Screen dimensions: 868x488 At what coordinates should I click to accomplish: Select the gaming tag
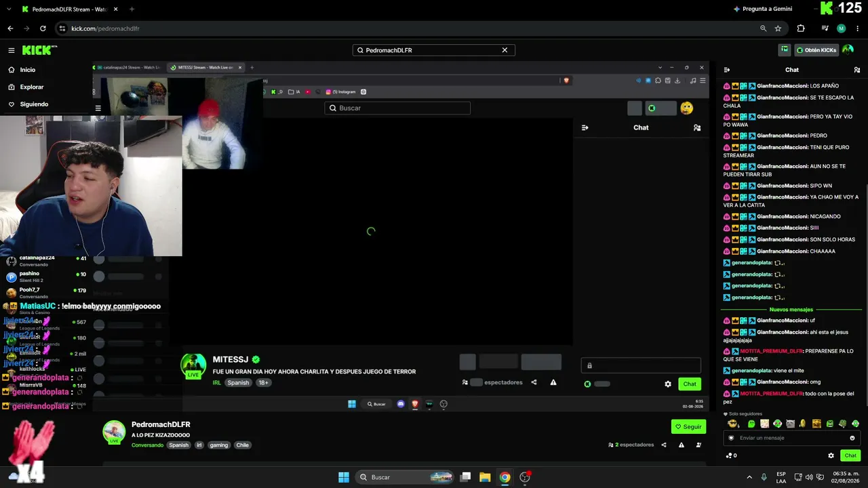point(219,445)
